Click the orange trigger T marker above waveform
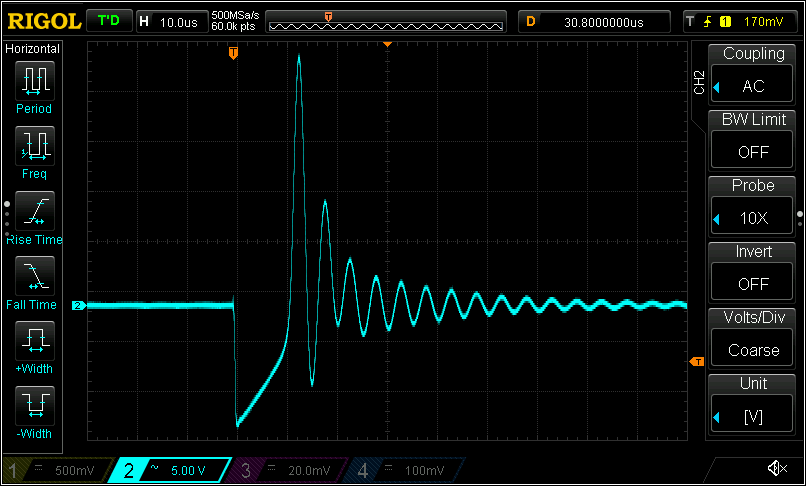806x486 pixels. pos(233,53)
